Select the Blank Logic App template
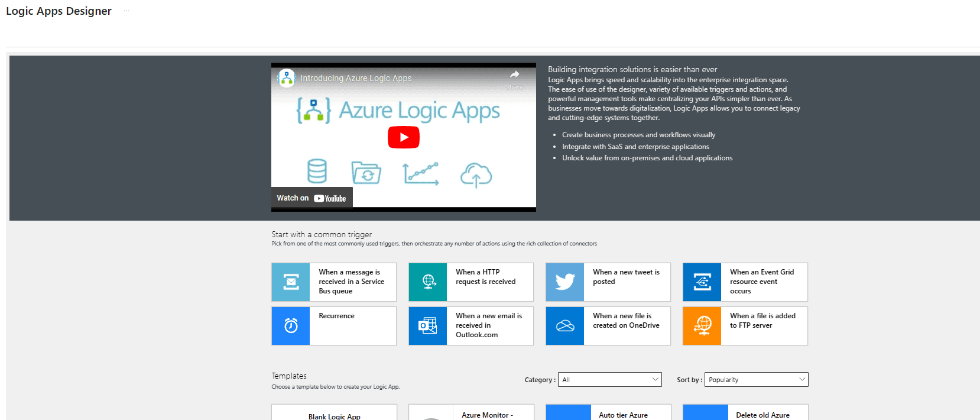This screenshot has width=980, height=420. point(335,412)
